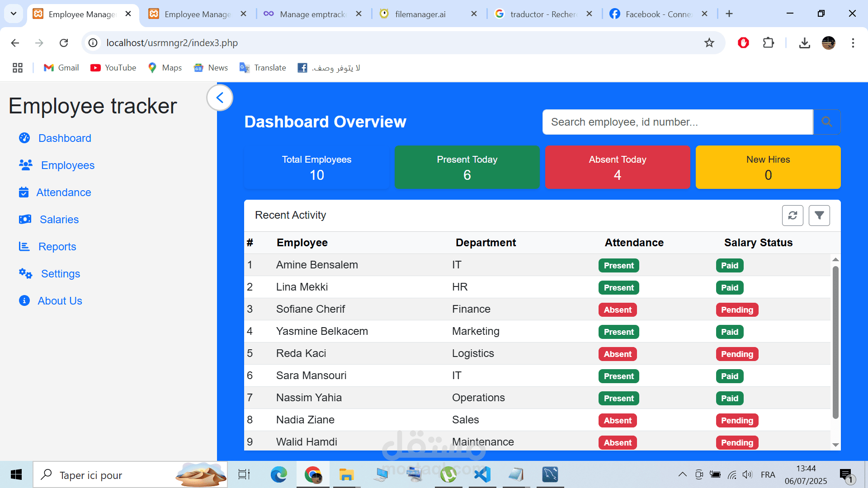Viewport: 868px width, 488px height.
Task: Show hidden system tray icons
Action: coord(682,474)
